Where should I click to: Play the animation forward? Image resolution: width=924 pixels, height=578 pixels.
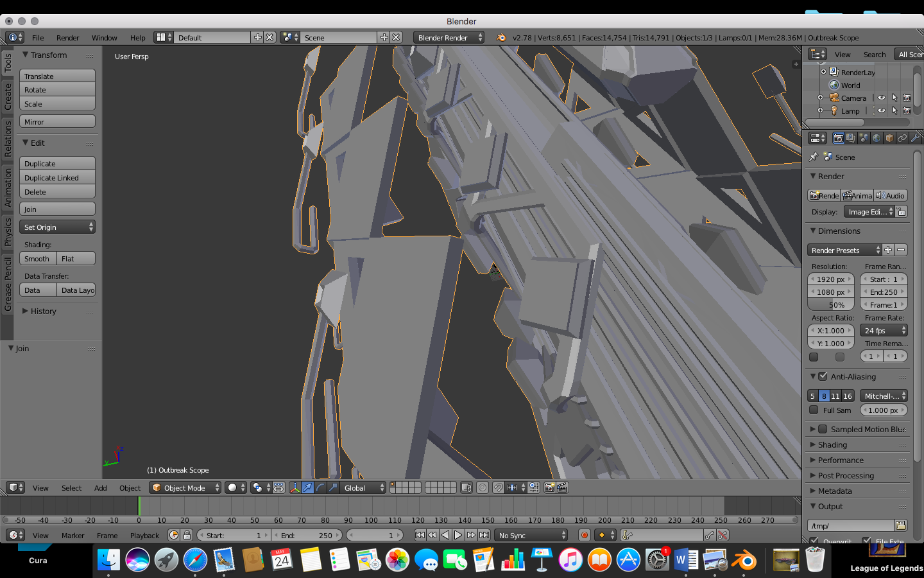tap(458, 535)
